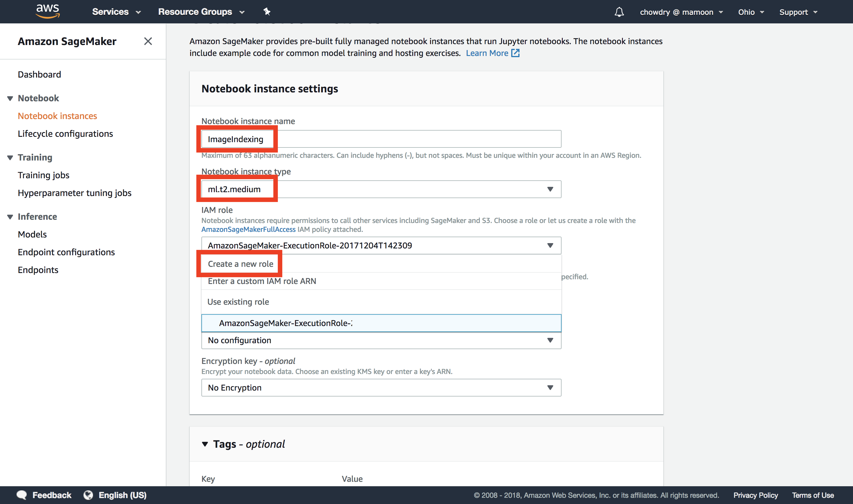Click the pin icon in the navigation bar
Viewport: 853px width, 504px height.
267,12
